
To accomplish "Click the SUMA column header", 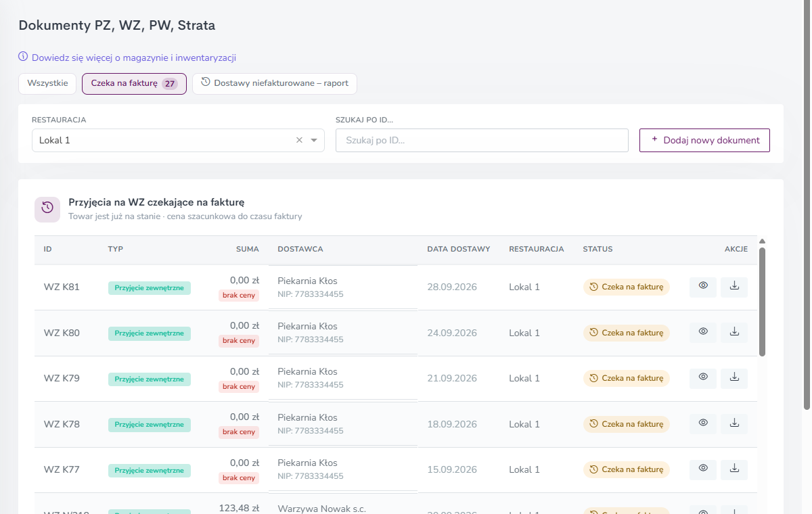I will point(248,249).
